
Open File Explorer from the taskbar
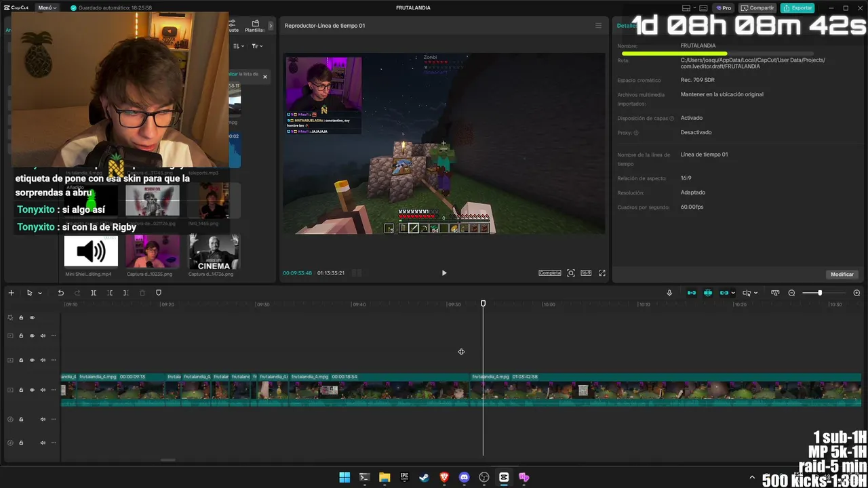(384, 477)
